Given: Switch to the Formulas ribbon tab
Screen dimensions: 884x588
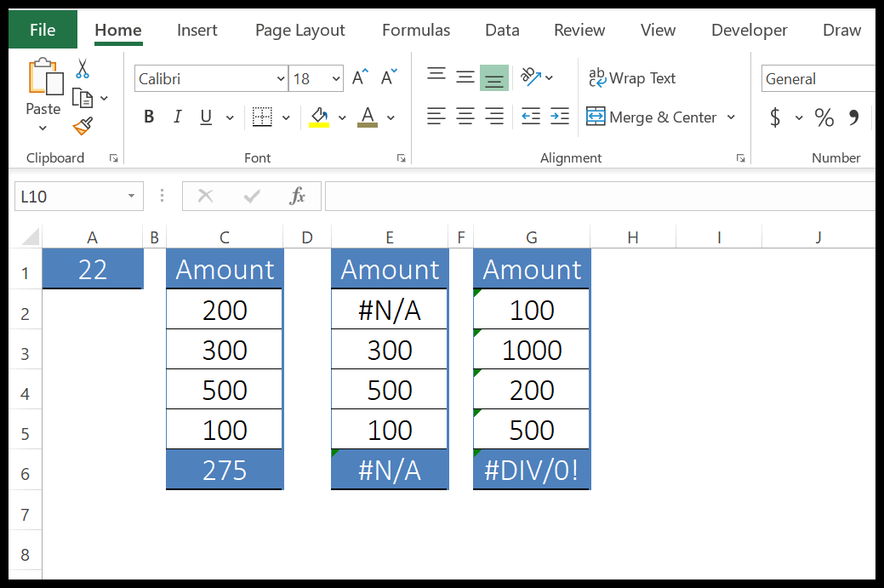Looking at the screenshot, I should [x=415, y=30].
